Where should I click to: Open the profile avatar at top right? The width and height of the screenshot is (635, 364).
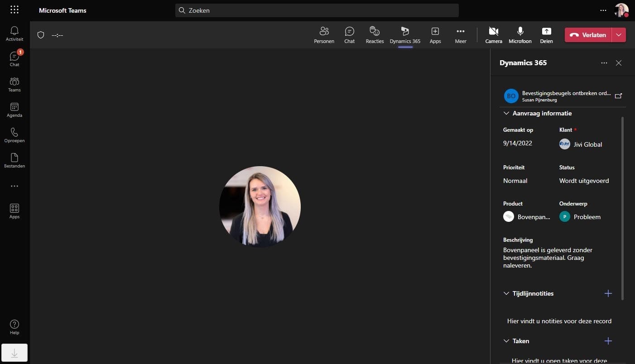pos(621,10)
